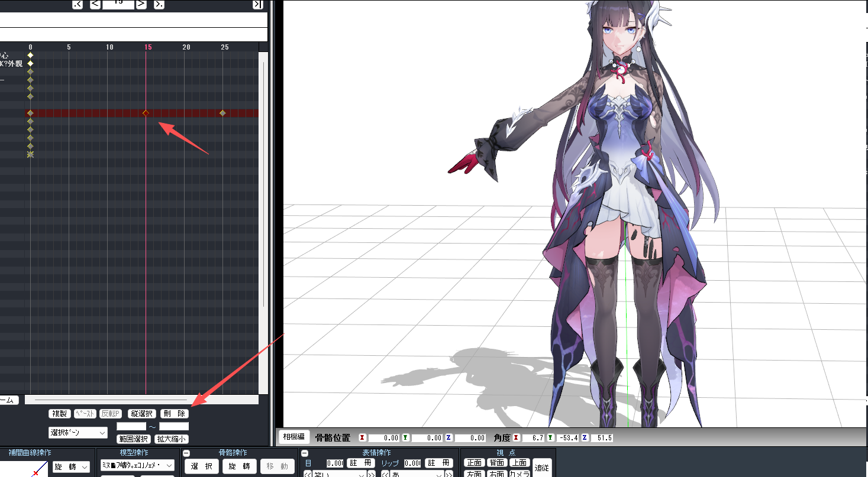
Task: Click the angle Z value 51.5
Action: [601, 438]
